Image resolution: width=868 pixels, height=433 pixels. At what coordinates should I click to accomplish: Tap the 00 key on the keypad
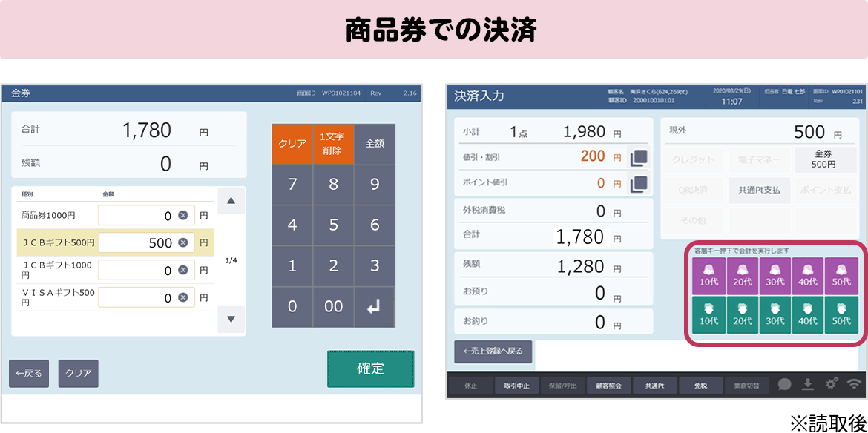click(x=333, y=307)
